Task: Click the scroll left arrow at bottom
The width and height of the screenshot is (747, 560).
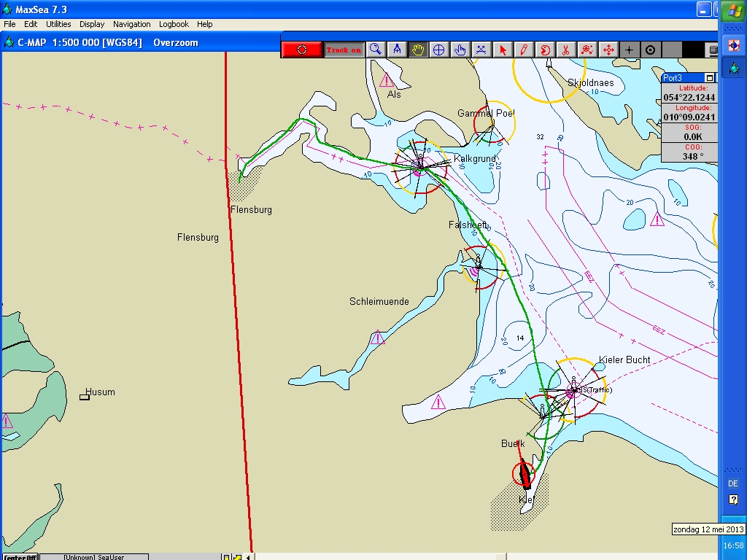Action: [x=248, y=557]
